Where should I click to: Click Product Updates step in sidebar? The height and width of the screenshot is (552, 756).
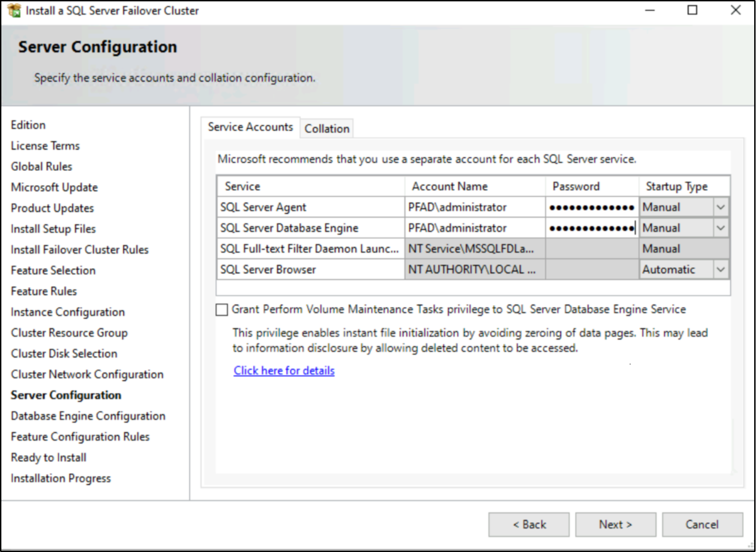pyautogui.click(x=53, y=208)
